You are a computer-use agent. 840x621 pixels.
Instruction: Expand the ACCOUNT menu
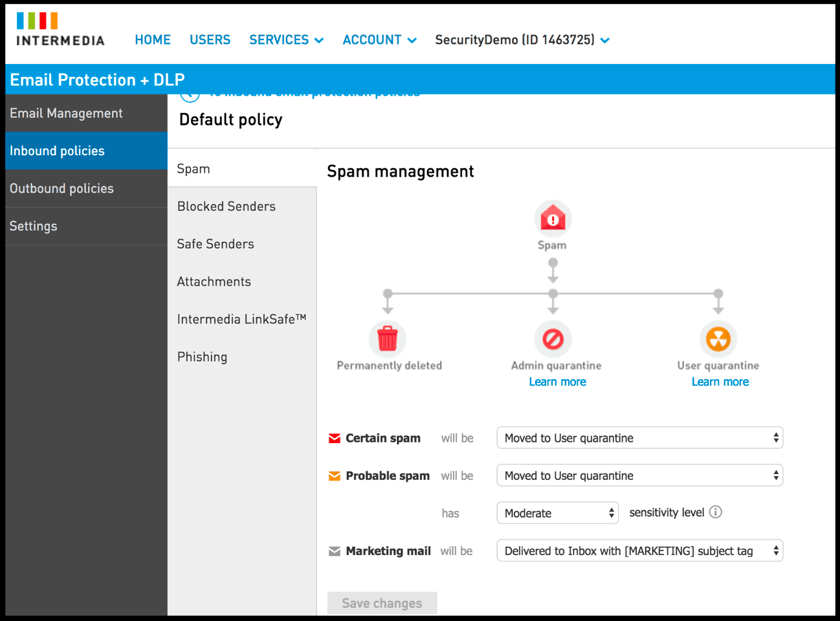coord(379,40)
